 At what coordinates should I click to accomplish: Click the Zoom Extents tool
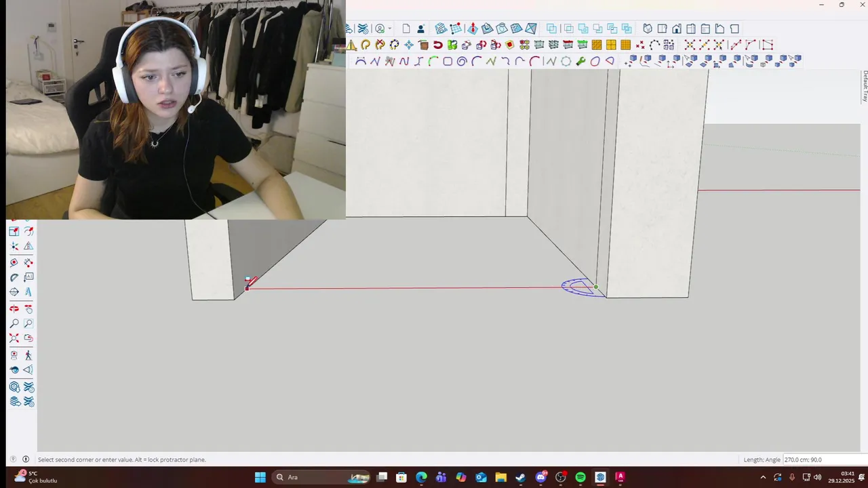[x=14, y=338]
